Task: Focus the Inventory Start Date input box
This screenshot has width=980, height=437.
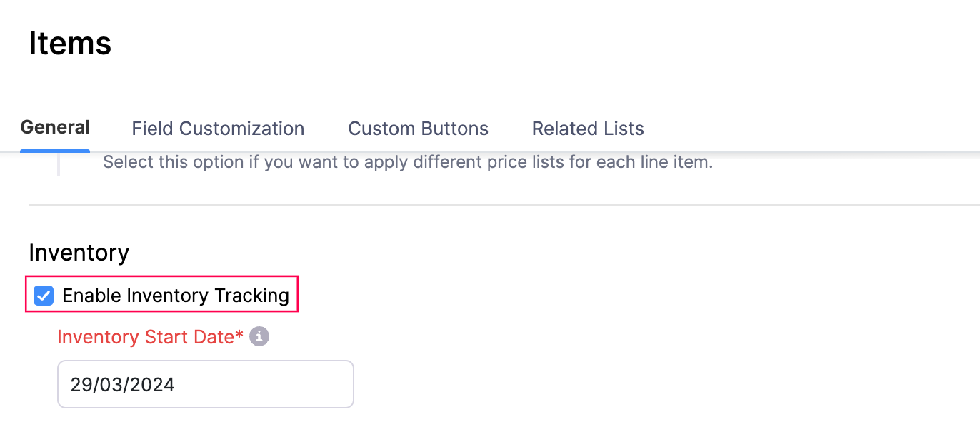Action: pos(205,384)
